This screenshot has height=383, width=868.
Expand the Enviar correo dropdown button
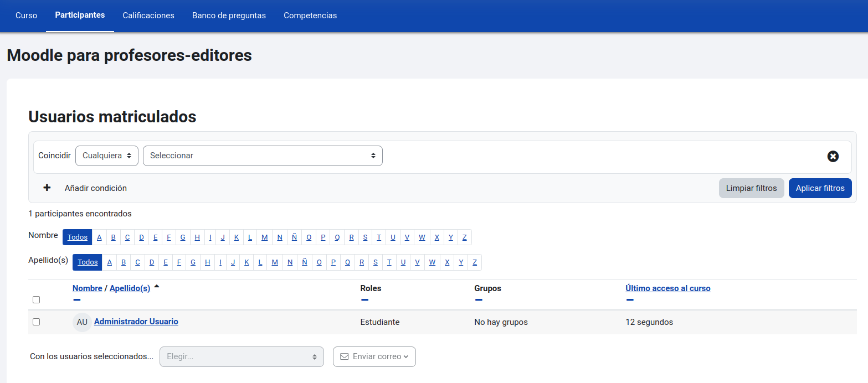coord(374,356)
